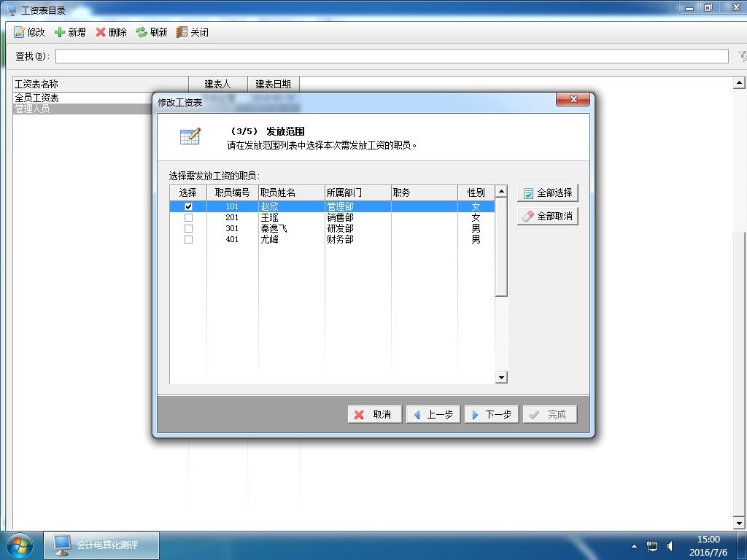Click employee number 101
Image resolution: width=747 pixels, height=560 pixels.
[x=232, y=206]
